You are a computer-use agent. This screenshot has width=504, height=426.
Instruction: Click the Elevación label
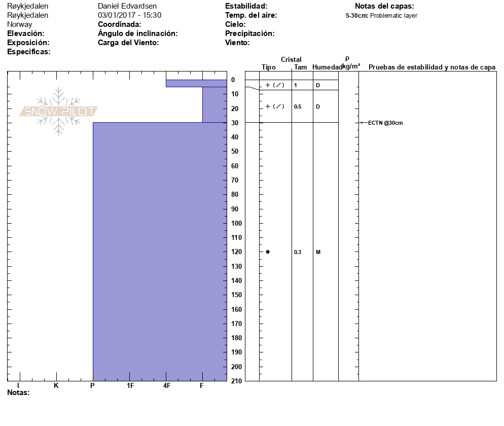tap(26, 33)
